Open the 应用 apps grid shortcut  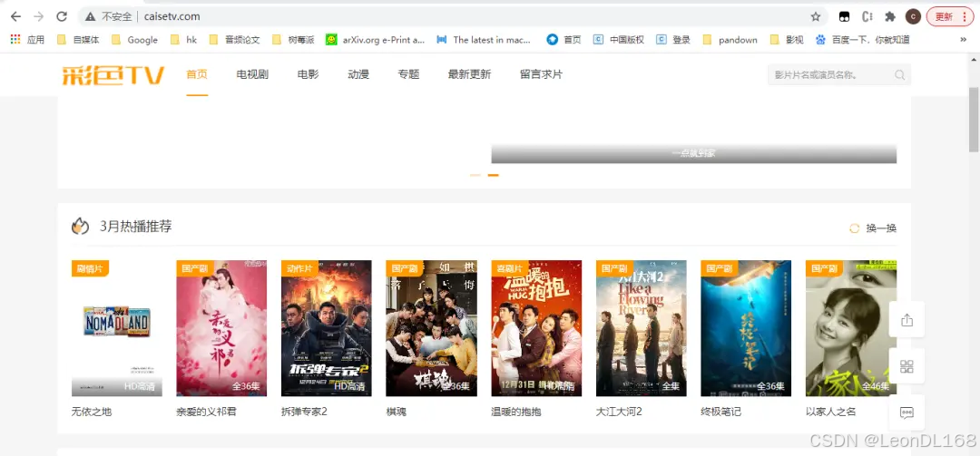coord(27,39)
